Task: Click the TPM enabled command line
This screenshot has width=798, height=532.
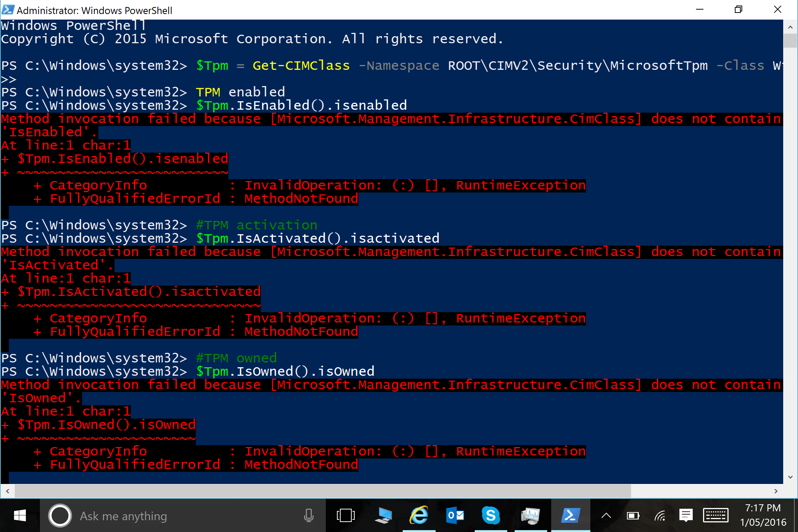Action: (x=241, y=92)
